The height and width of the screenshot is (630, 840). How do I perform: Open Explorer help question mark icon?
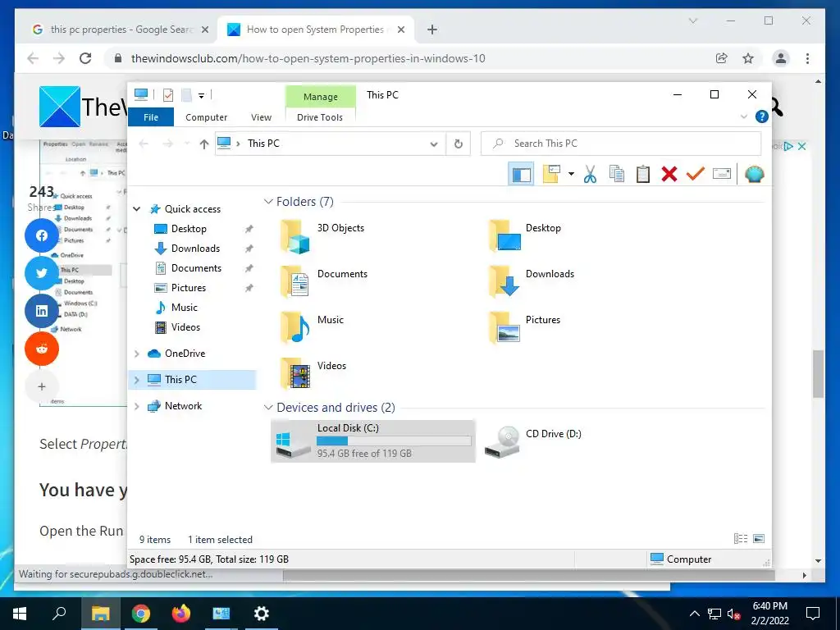point(761,116)
